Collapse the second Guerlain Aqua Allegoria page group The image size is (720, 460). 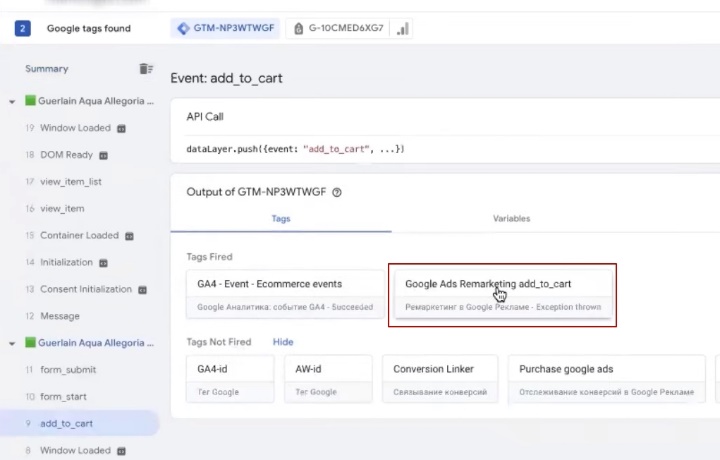(11, 343)
